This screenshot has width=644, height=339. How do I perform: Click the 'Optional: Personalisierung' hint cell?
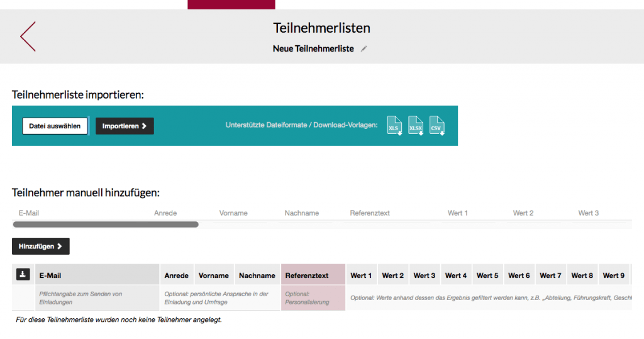[x=313, y=298]
